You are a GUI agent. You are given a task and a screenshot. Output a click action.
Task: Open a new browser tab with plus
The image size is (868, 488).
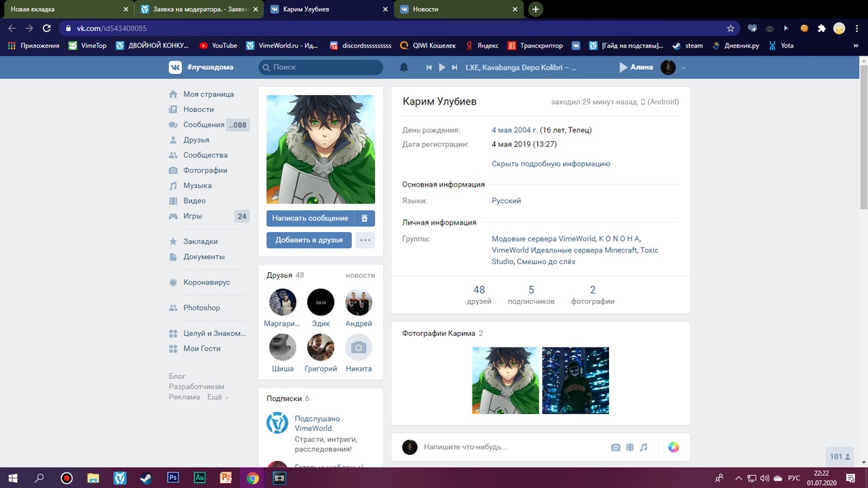point(536,10)
